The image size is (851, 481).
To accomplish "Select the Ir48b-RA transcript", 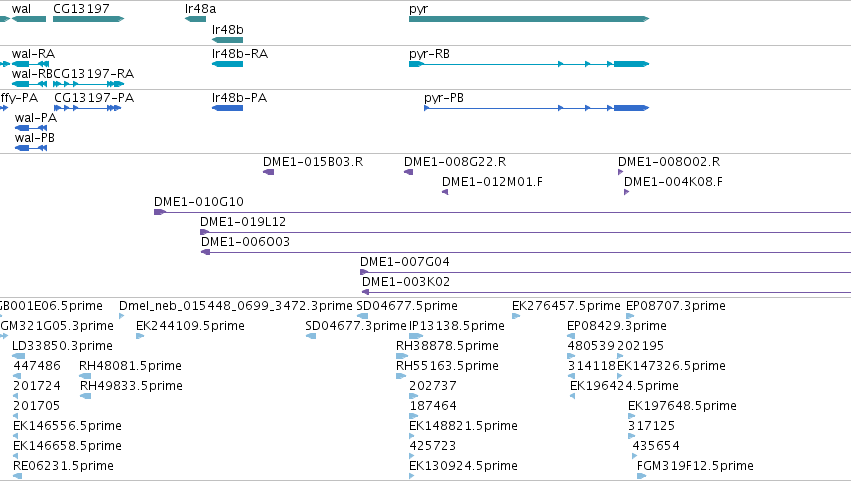I will [x=227, y=64].
